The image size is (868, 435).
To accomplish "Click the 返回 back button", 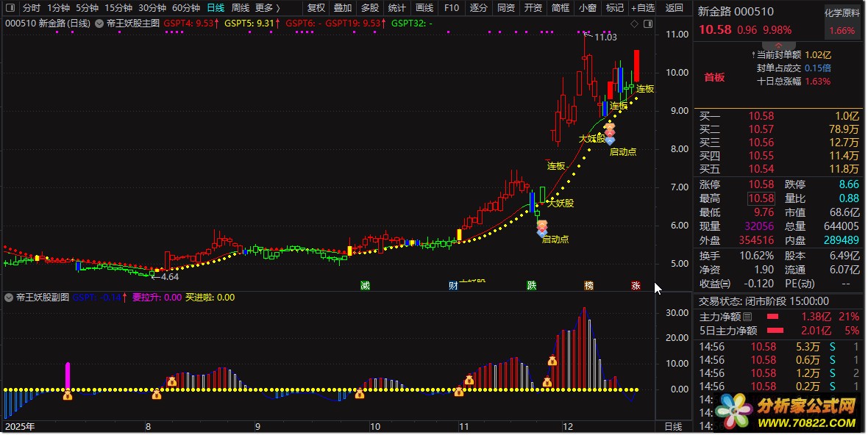I will pos(675,8).
